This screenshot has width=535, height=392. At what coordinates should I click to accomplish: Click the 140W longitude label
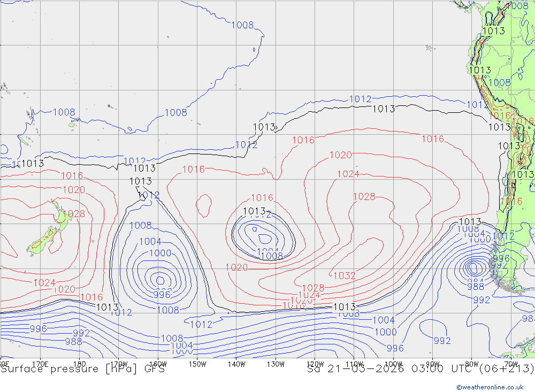pos(237,364)
